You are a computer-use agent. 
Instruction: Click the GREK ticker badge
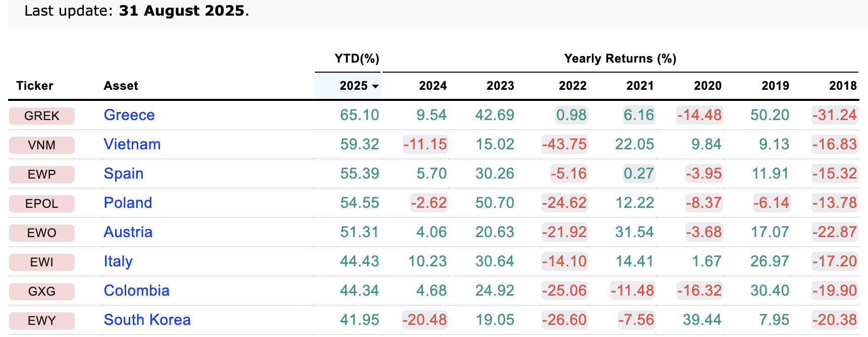coord(42,116)
